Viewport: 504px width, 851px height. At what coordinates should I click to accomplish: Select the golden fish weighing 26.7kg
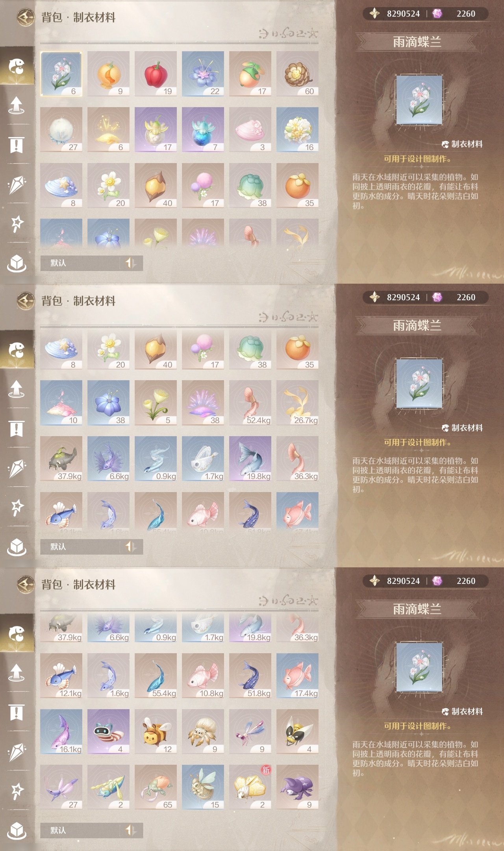click(x=297, y=403)
